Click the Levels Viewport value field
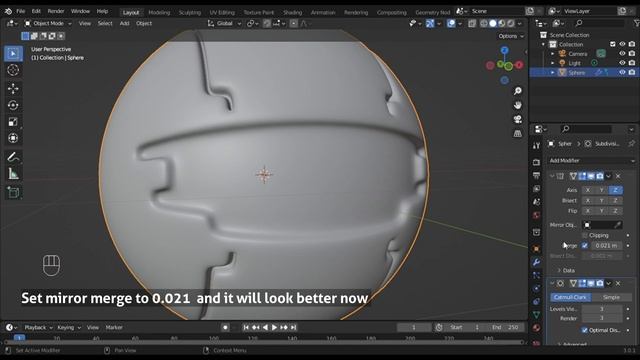Image resolution: width=640 pixels, height=360 pixels. click(602, 309)
